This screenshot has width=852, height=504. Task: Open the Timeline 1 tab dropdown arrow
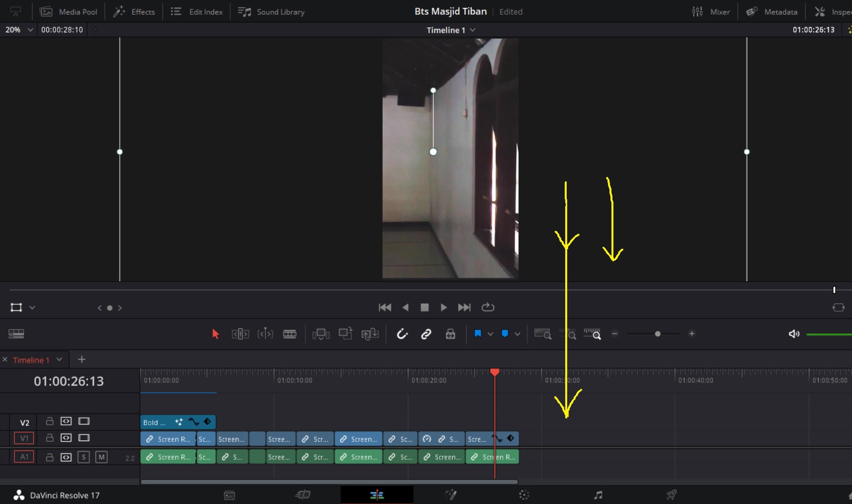tap(60, 359)
